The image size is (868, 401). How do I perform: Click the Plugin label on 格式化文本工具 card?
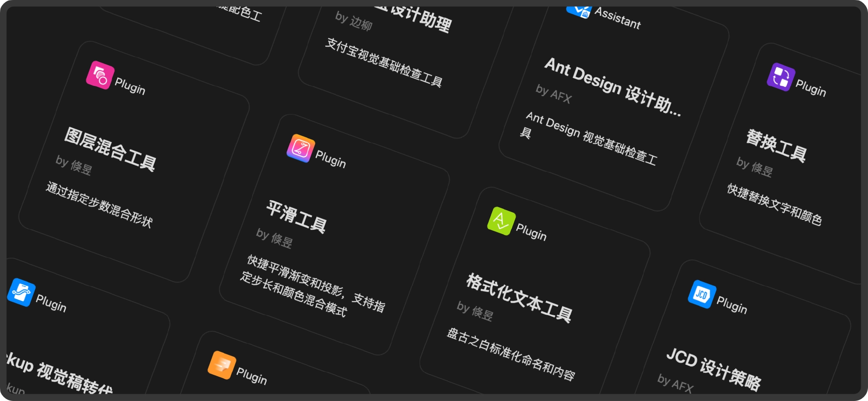[531, 232]
